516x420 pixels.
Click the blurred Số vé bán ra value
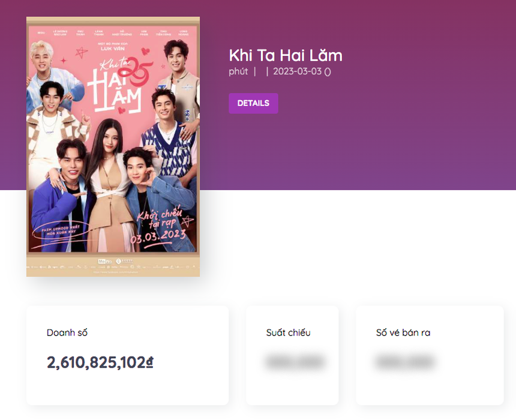click(406, 362)
